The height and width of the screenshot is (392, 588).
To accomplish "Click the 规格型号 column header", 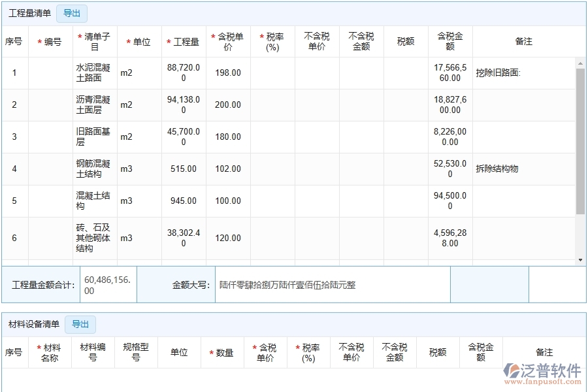I will 136,352.
